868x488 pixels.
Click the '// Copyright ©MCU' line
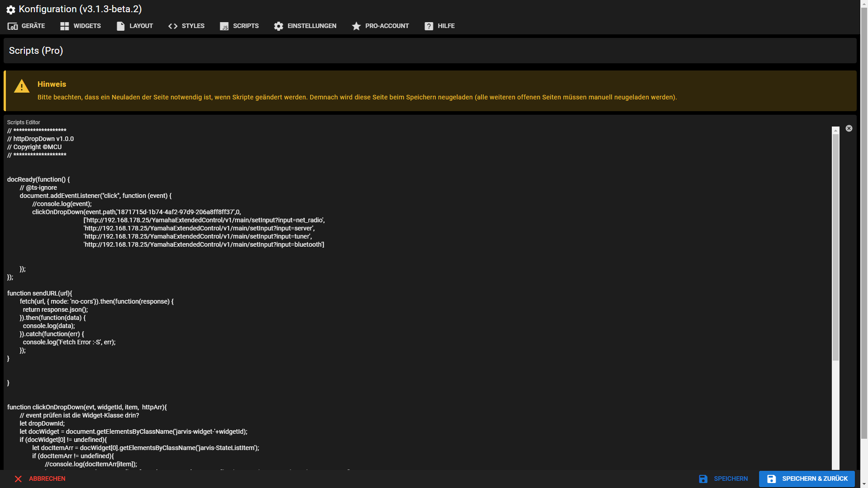pyautogui.click(x=34, y=147)
